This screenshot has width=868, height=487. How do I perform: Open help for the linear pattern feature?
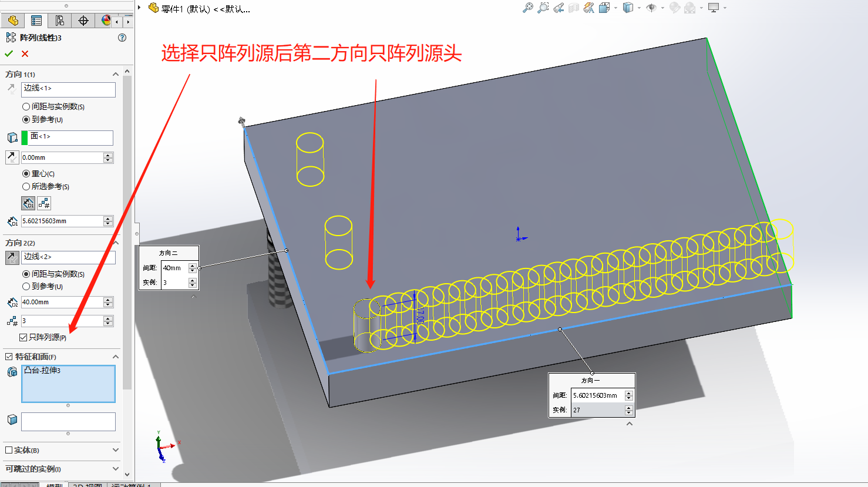pos(122,38)
